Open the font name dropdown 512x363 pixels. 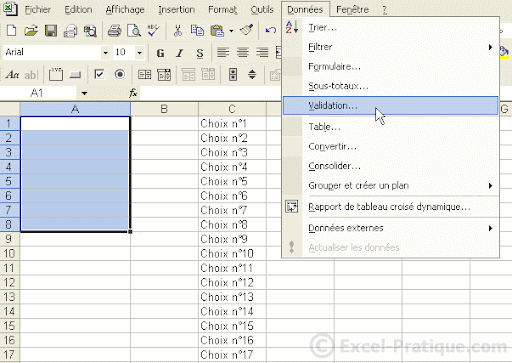tap(105, 53)
